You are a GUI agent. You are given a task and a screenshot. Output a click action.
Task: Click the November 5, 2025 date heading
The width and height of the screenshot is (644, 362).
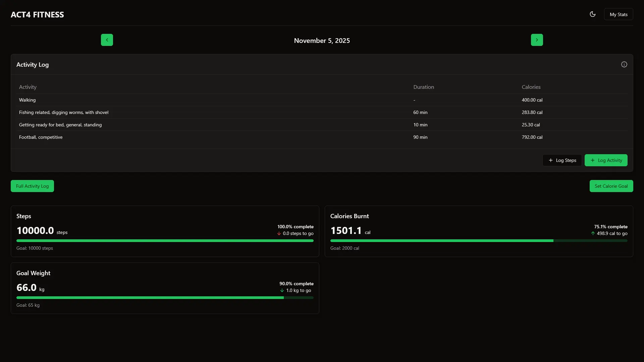(322, 41)
